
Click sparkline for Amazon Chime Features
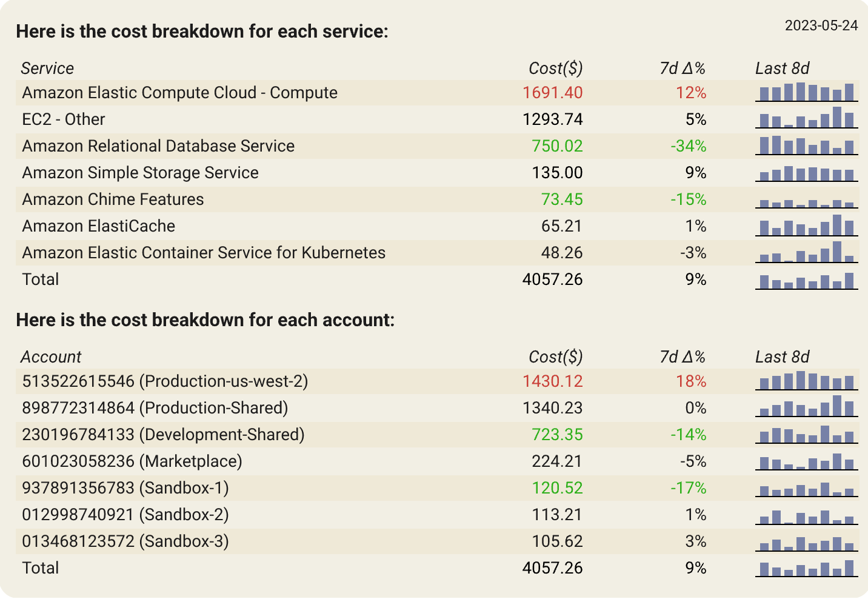[x=807, y=204]
